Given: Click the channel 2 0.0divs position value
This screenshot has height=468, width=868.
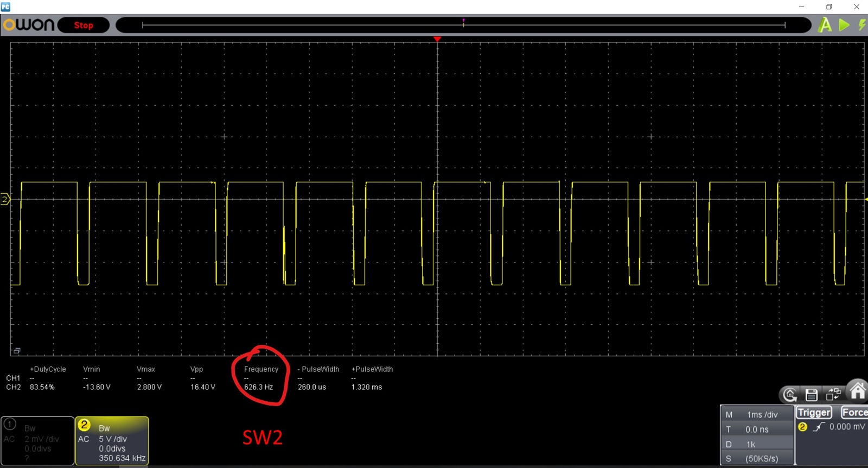Looking at the screenshot, I should coord(112,448).
